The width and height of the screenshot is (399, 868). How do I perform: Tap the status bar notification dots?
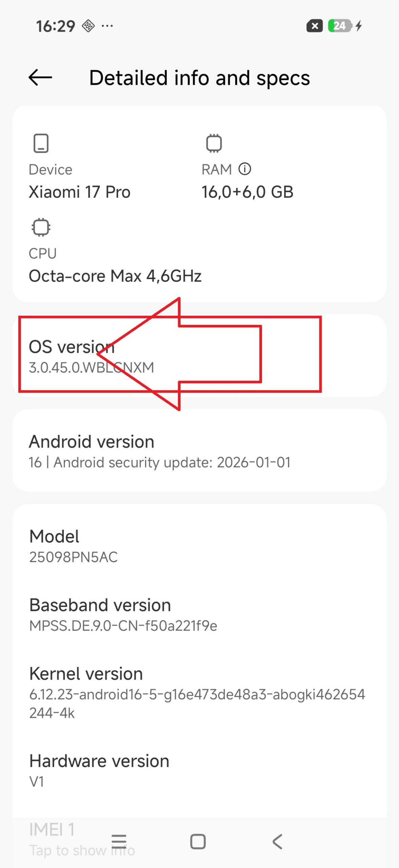(107, 26)
